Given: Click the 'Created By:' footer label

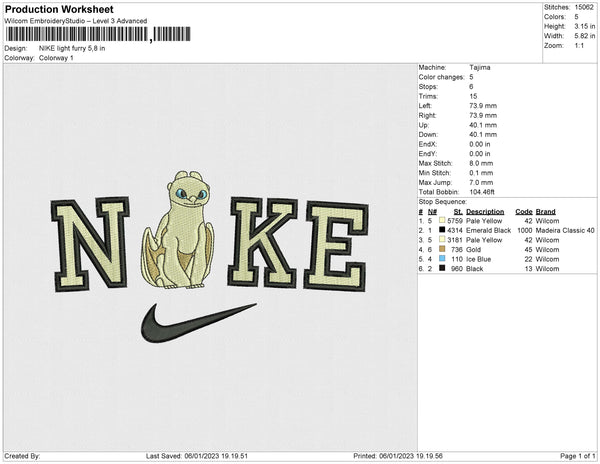Looking at the screenshot, I should (x=22, y=456).
